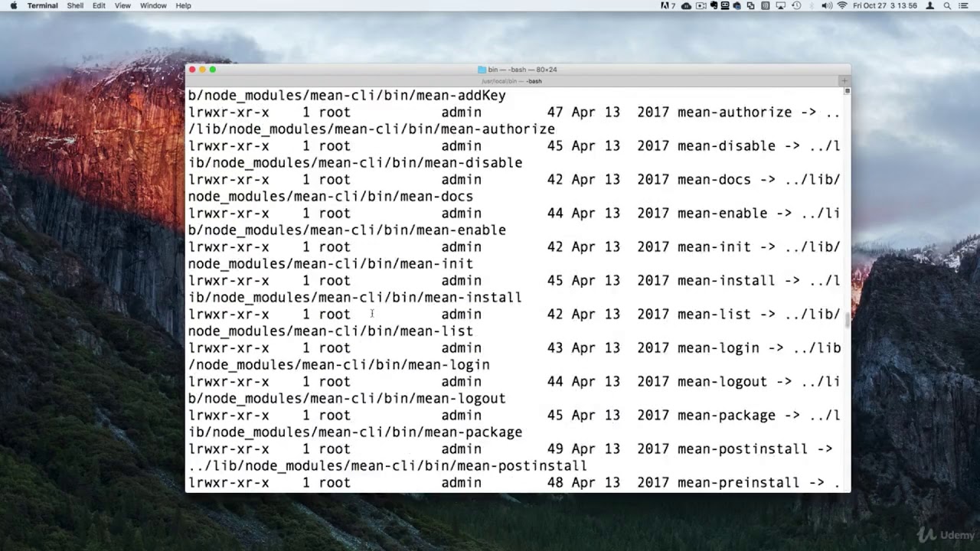
Task: Open the Terminal application menu
Action: 42,5
